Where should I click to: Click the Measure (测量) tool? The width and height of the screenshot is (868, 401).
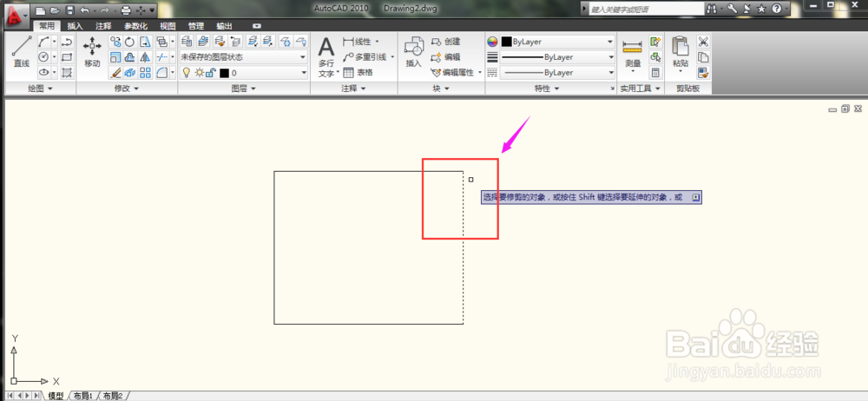pyautogui.click(x=632, y=54)
